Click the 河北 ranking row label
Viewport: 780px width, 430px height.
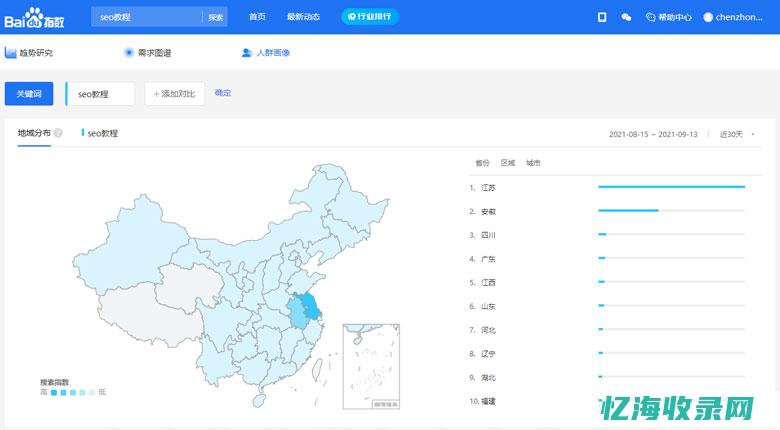[488, 330]
